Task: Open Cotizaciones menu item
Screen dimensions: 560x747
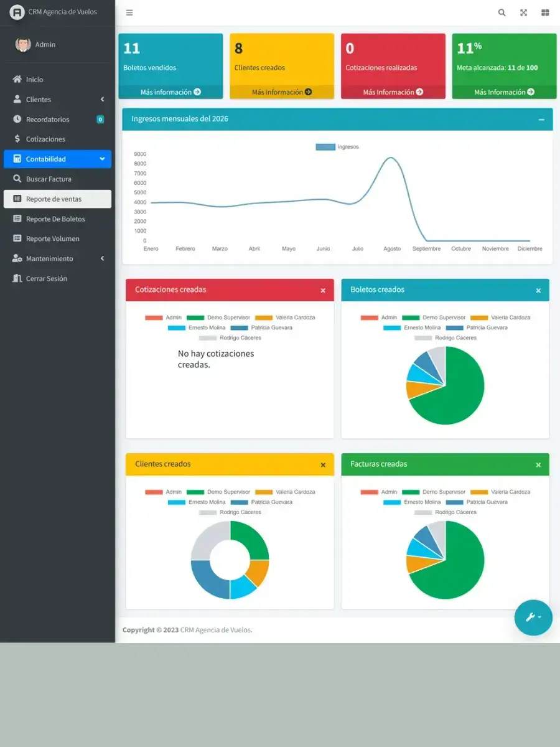Action: click(x=57, y=139)
